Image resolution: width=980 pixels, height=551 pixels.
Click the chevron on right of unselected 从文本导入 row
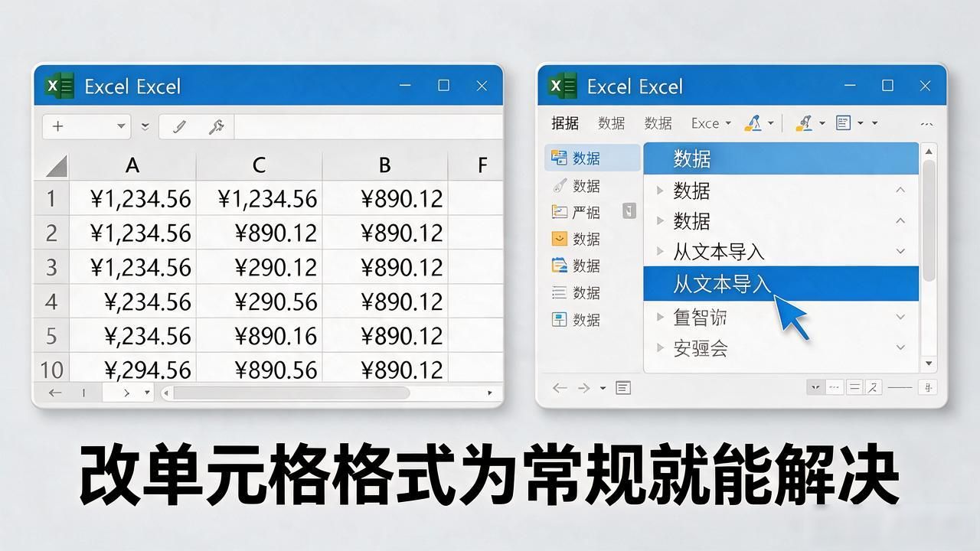pos(900,251)
